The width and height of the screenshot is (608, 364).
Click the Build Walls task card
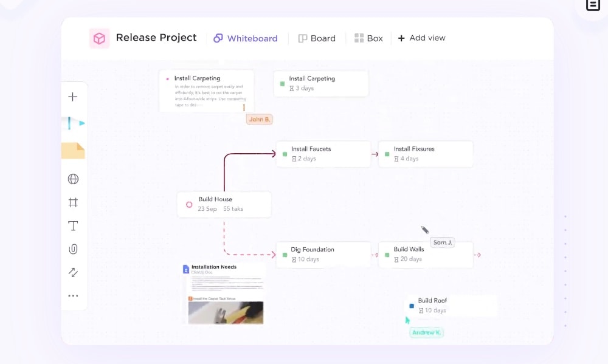coord(426,255)
